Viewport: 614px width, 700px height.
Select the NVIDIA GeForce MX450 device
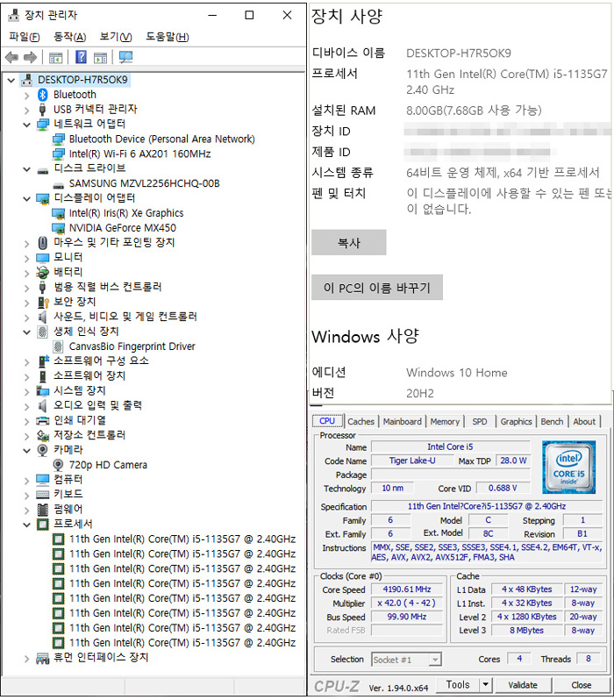coord(123,228)
